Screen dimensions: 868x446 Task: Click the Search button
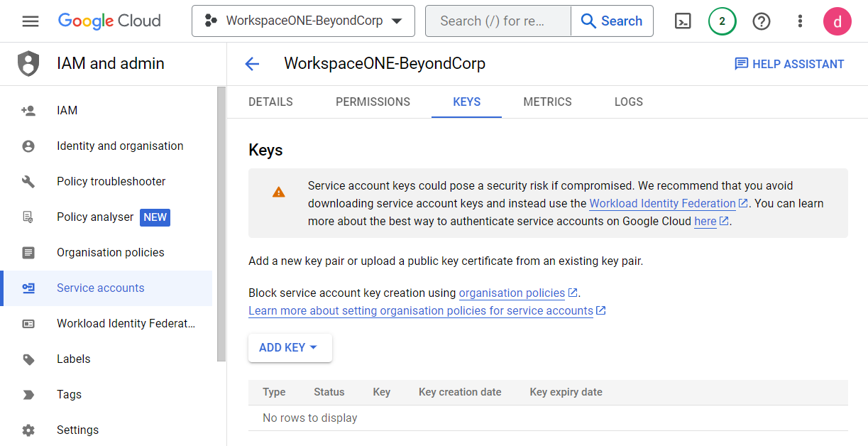pyautogui.click(x=611, y=21)
